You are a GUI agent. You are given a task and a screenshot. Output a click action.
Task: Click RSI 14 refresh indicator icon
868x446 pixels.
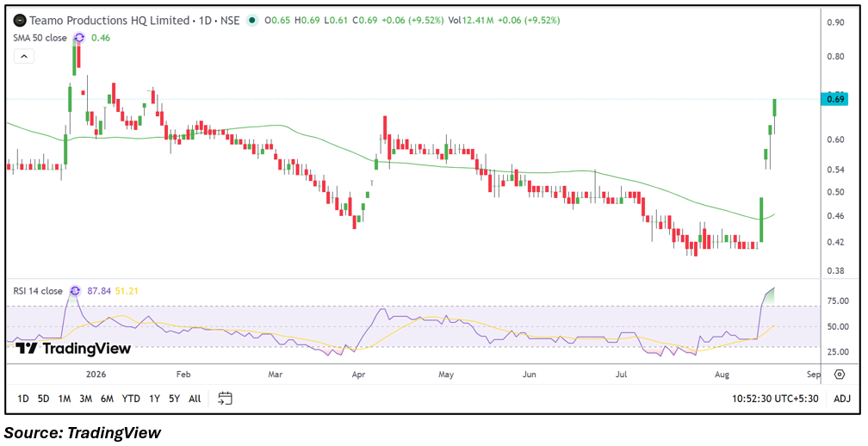[x=75, y=290]
